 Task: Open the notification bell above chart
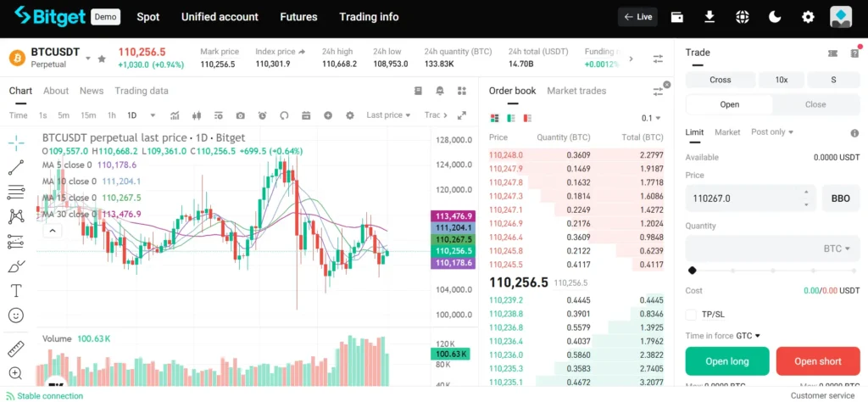tap(440, 91)
